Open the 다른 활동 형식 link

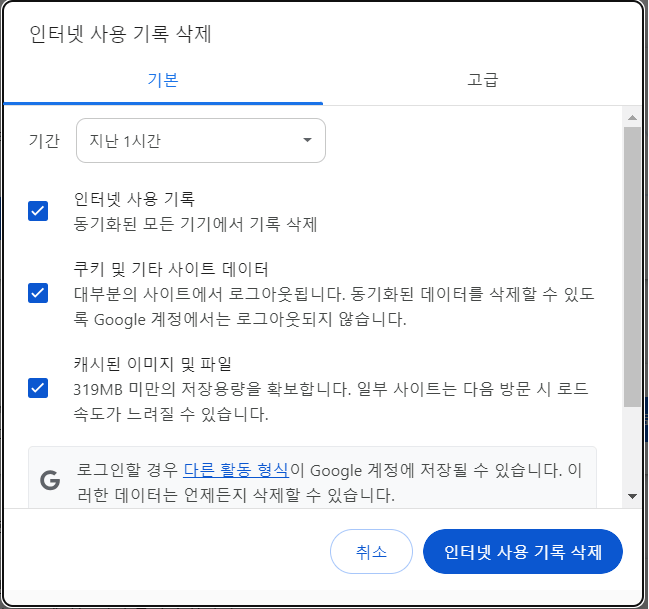coord(236,470)
